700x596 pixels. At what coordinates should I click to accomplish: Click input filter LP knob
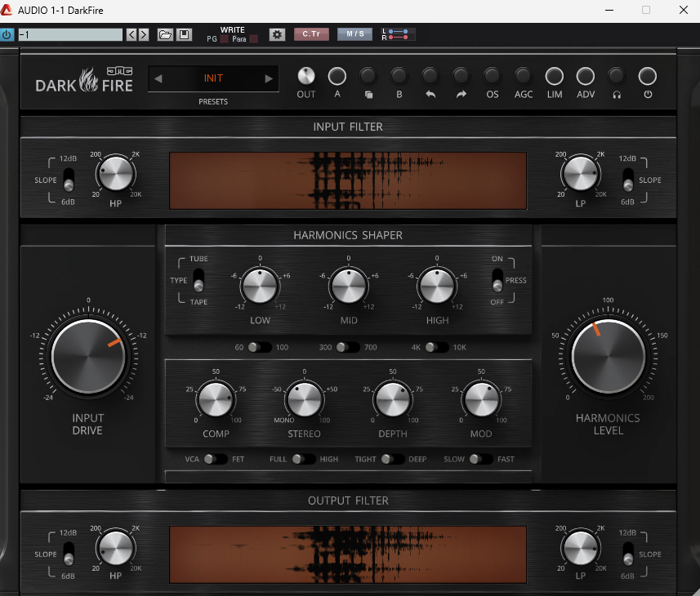pos(581,174)
